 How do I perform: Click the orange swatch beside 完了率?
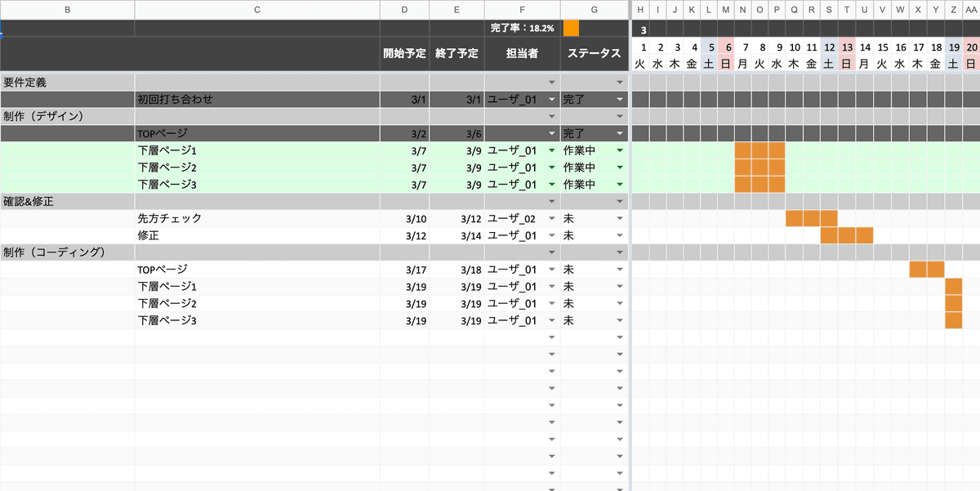[571, 28]
